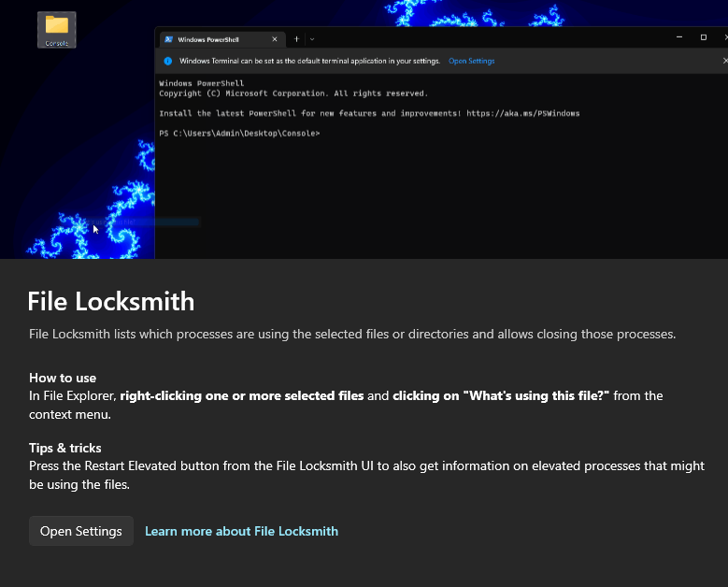
Task: Click the Tips & tricks heading
Action: coord(65,448)
